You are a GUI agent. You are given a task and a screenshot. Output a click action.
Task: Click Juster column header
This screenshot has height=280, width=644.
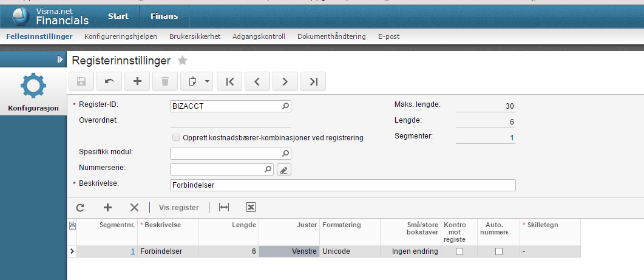coord(289,232)
